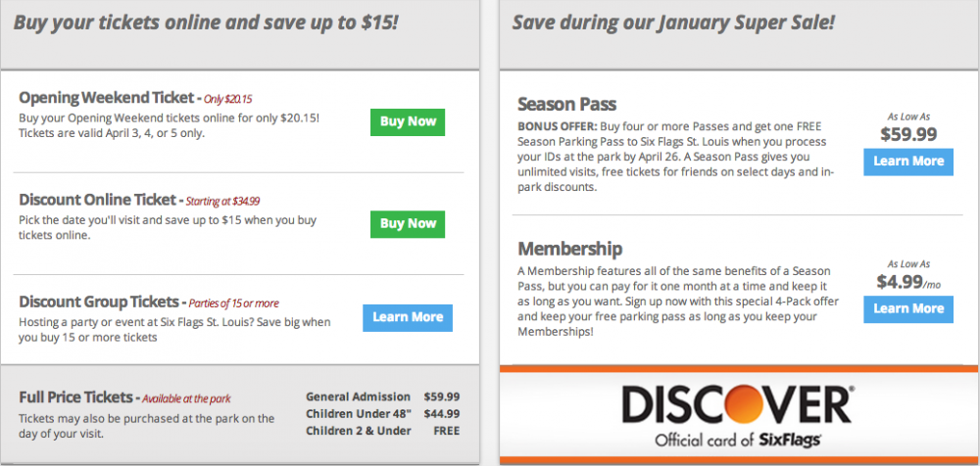Select the Discount Group Tickets heading
Viewport: 980px width, 466px height.
coord(97,302)
